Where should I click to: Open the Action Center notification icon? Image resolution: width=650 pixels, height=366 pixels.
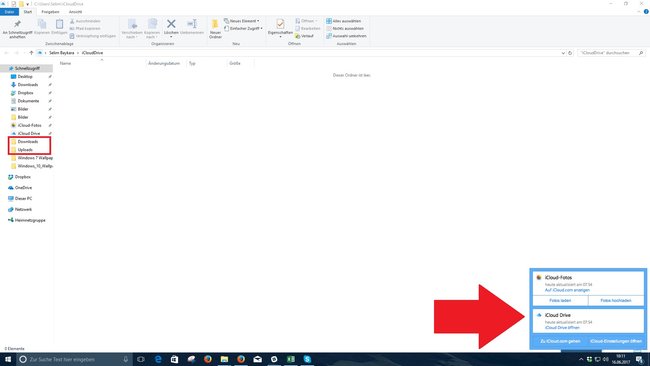coord(640,359)
